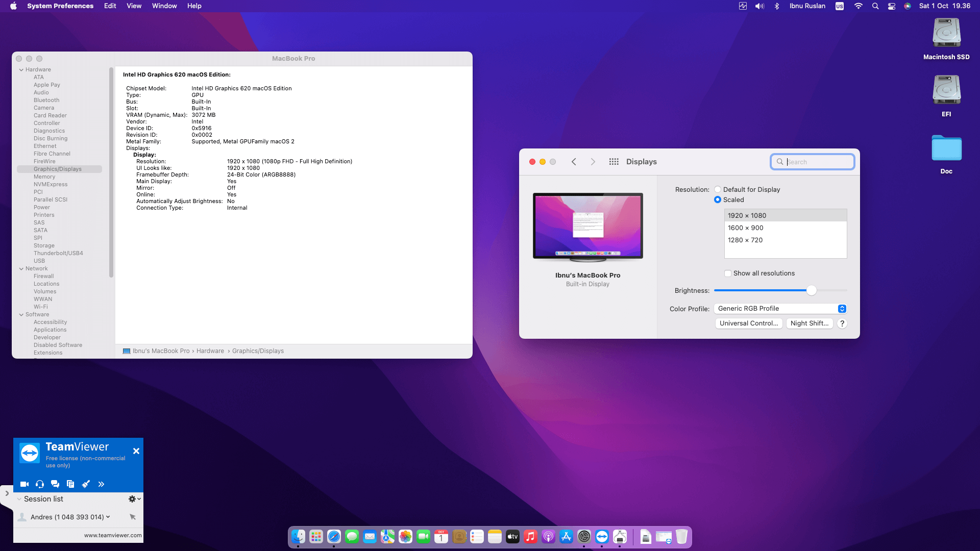Image resolution: width=980 pixels, height=551 pixels.
Task: Select Default for Display resolution option
Action: (718, 189)
